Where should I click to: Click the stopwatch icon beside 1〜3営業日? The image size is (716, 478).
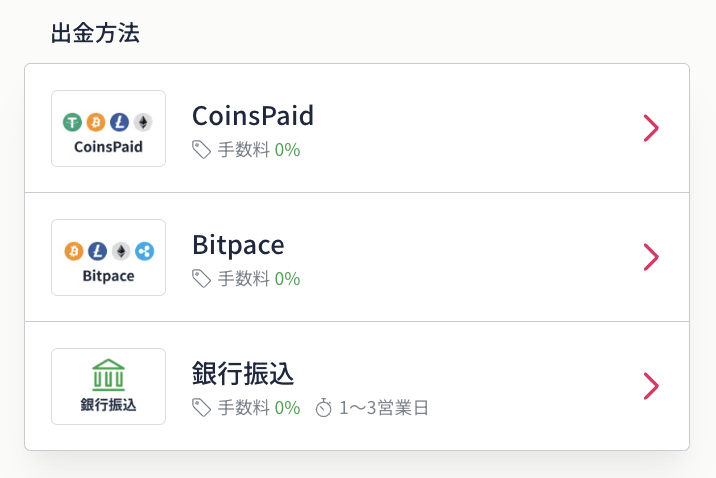pos(324,408)
